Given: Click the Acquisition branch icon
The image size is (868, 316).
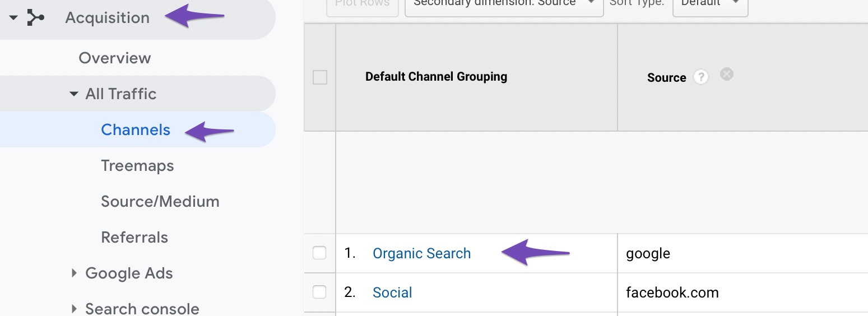Looking at the screenshot, I should click(36, 18).
